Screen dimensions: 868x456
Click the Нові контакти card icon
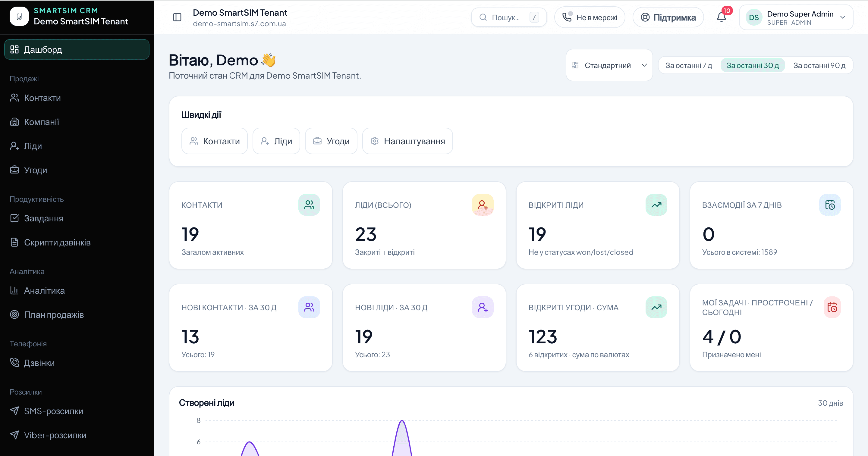(x=309, y=307)
